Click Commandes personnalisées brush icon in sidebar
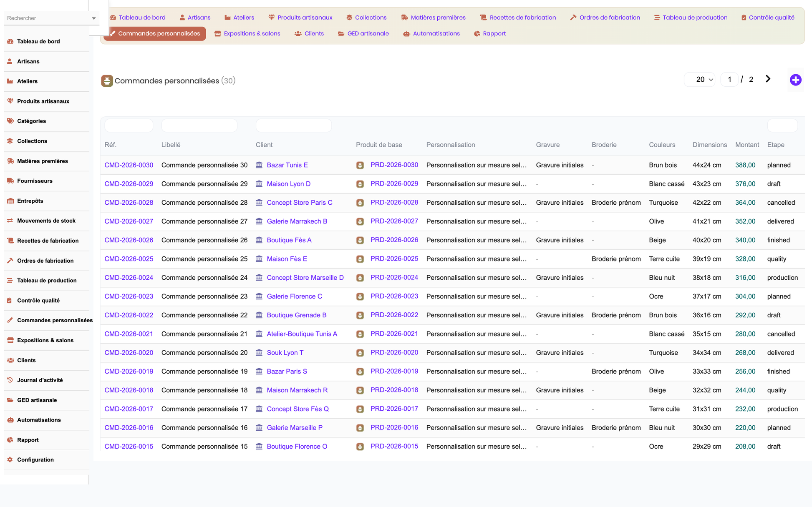Image resolution: width=812 pixels, height=507 pixels. 10,320
